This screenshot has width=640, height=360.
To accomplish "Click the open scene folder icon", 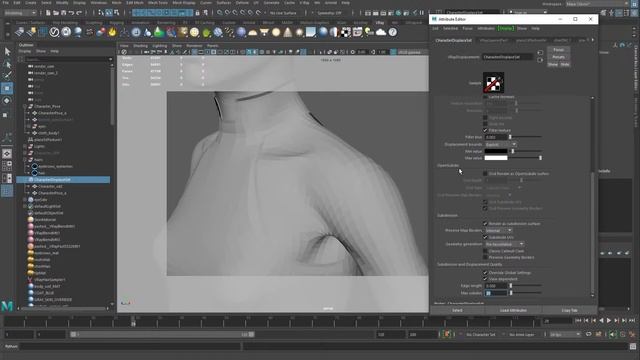I will pos(56,13).
